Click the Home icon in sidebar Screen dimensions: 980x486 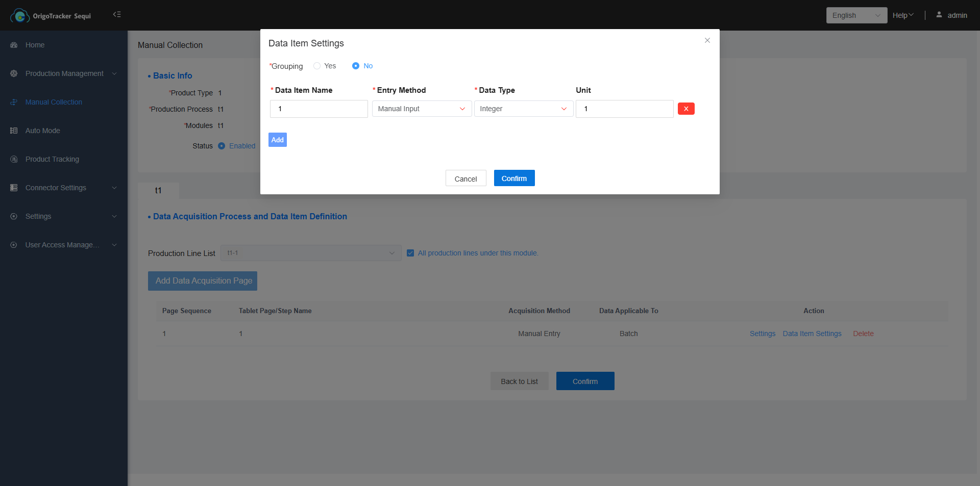point(14,45)
